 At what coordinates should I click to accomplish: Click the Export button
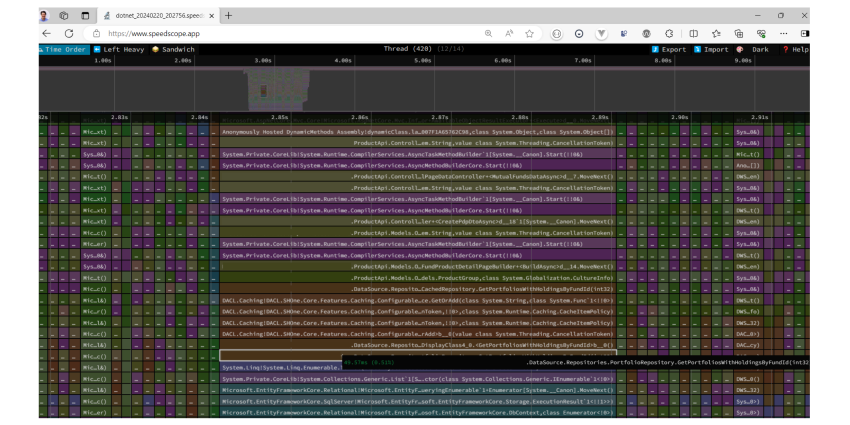point(668,49)
